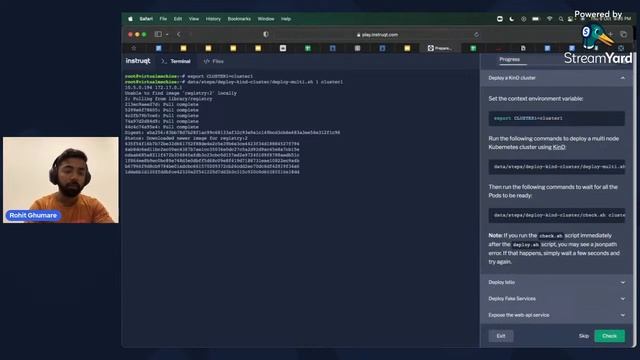Image resolution: width=640 pixels, height=360 pixels.
Task: Reload the page with refresh icon
Action: point(476,35)
